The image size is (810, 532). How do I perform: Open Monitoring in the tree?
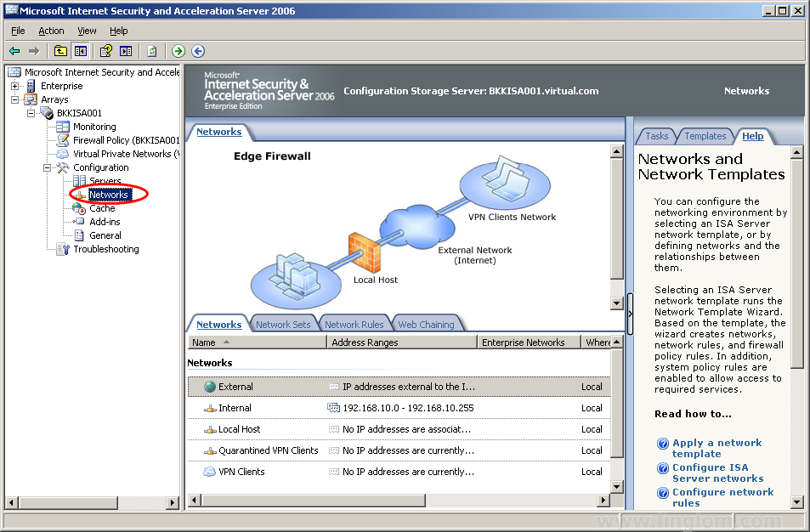click(x=94, y=127)
